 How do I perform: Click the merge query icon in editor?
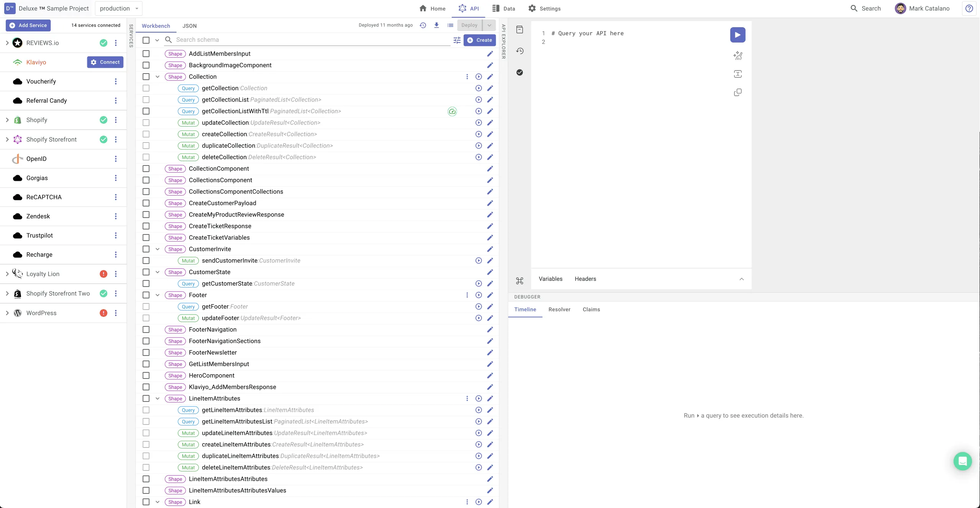738,74
